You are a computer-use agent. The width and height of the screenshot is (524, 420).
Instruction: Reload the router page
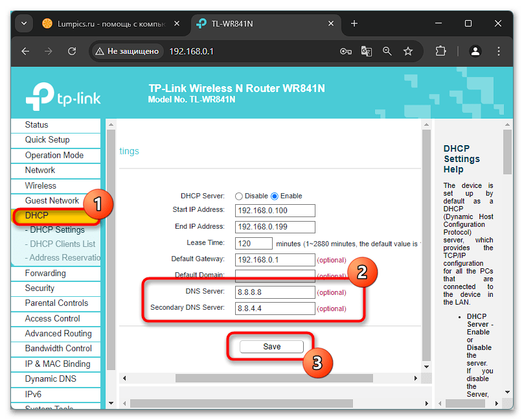(72, 51)
